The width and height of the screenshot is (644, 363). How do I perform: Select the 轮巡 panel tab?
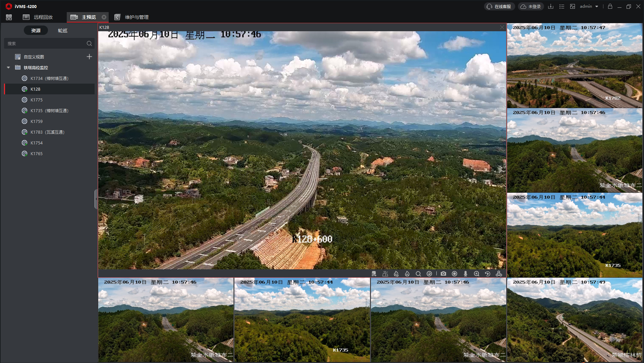(63, 31)
